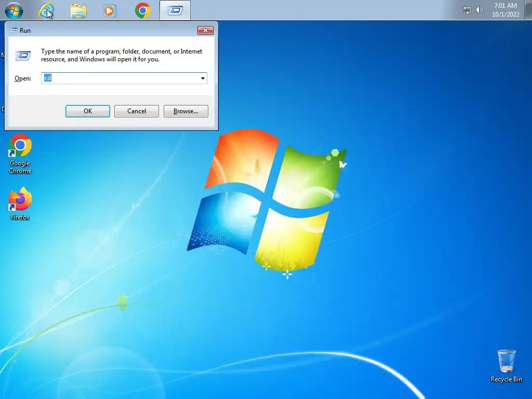Open the volume speaker tray icon
This screenshot has height=399, width=532.
480,10
